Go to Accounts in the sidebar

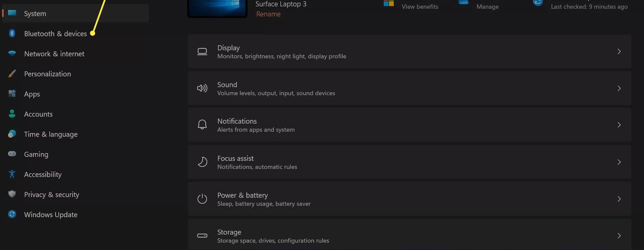pos(38,114)
